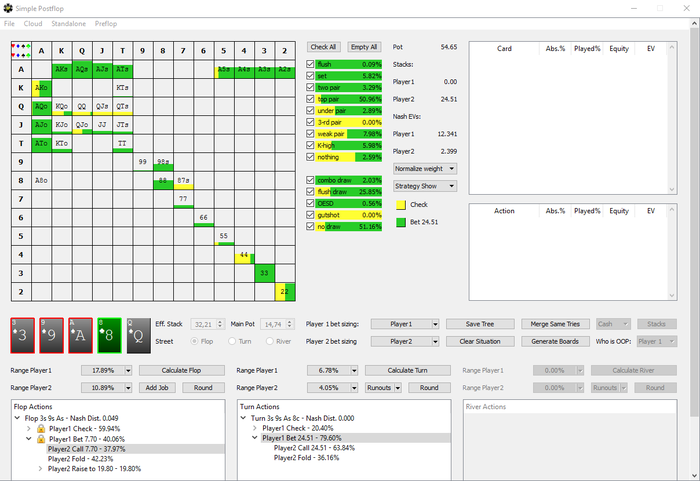Viewport: 700px width, 481px height.
Task: Click lock icon on Player1 Check 59.94%
Action: click(41, 429)
